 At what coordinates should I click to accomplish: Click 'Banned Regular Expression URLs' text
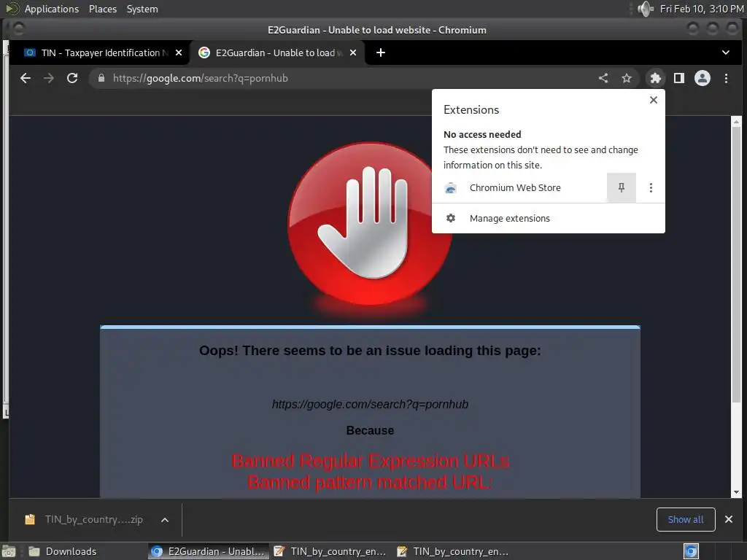370,462
